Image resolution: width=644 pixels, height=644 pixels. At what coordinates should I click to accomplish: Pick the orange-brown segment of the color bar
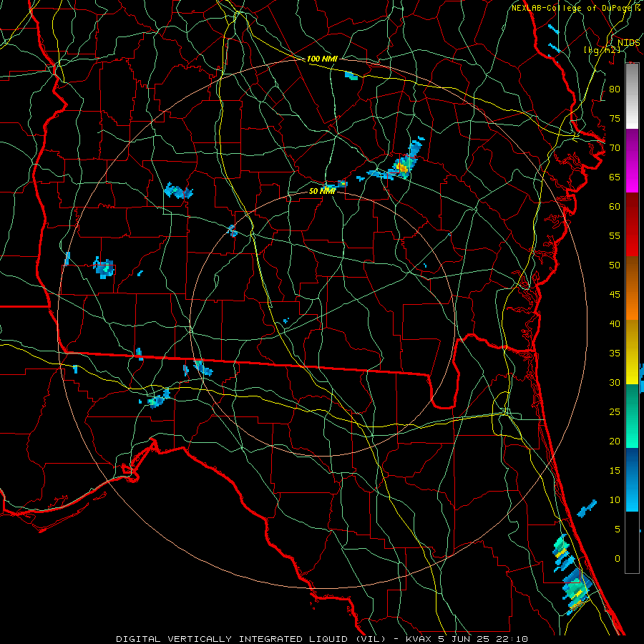tap(632, 288)
